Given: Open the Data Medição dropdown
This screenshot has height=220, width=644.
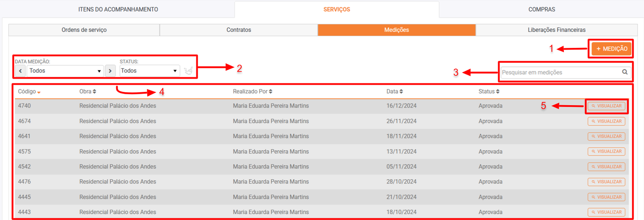Looking at the screenshot, I should (65, 71).
